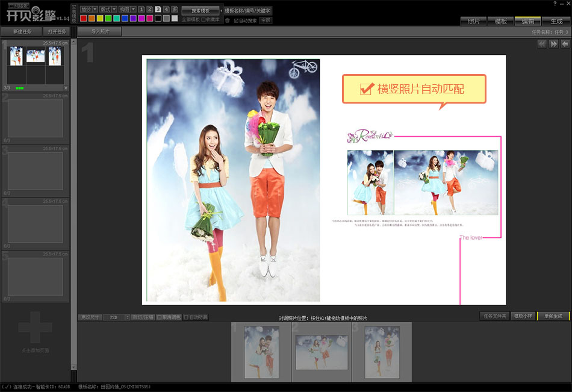The image size is (572, 392).
Task: Select the 多 photo count filter
Action: point(175,10)
